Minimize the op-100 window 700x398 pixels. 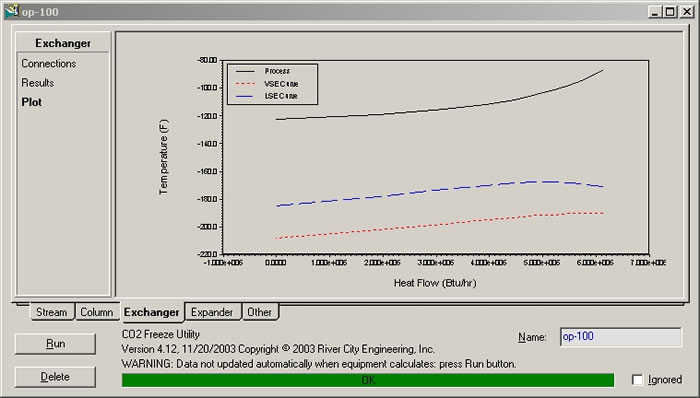tap(654, 12)
